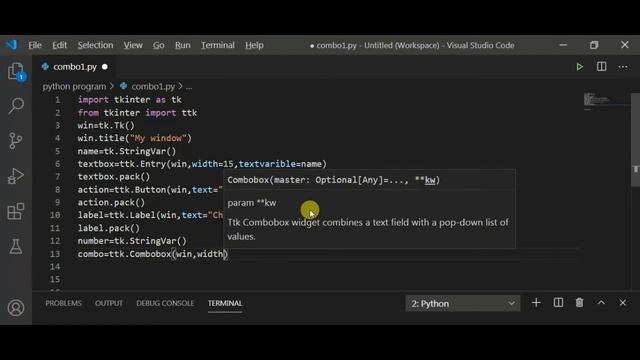This screenshot has height=360, width=640.
Task: Click line 6 textbox=ttk.Entry code
Action: [202, 164]
